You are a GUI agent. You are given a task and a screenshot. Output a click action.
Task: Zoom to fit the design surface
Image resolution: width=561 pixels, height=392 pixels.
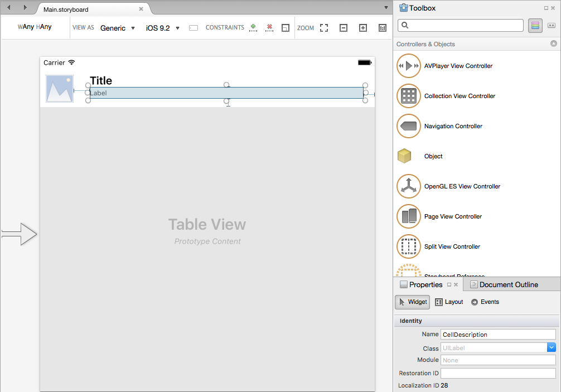click(x=324, y=28)
